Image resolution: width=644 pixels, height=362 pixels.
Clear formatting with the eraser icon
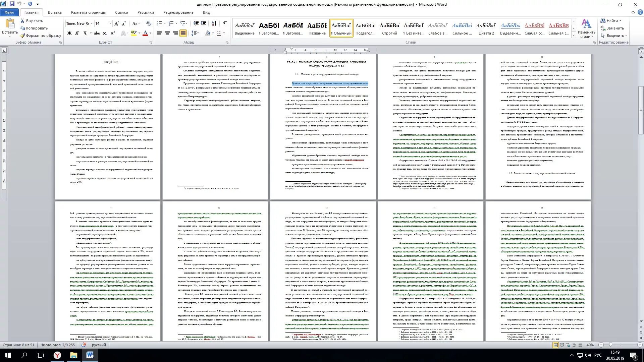click(x=149, y=23)
